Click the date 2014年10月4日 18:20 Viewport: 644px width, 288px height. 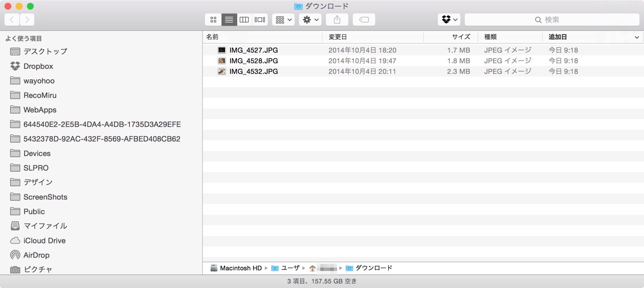pos(362,50)
